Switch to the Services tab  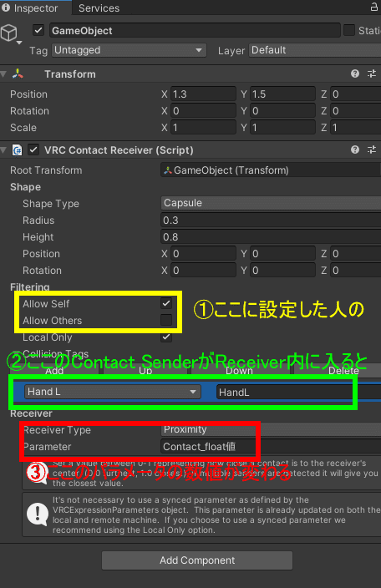[99, 8]
